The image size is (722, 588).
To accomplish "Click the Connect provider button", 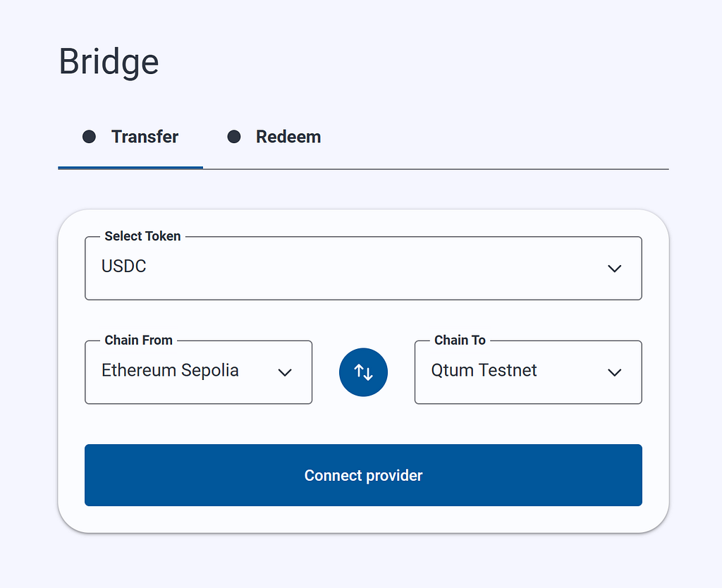I will click(x=363, y=475).
